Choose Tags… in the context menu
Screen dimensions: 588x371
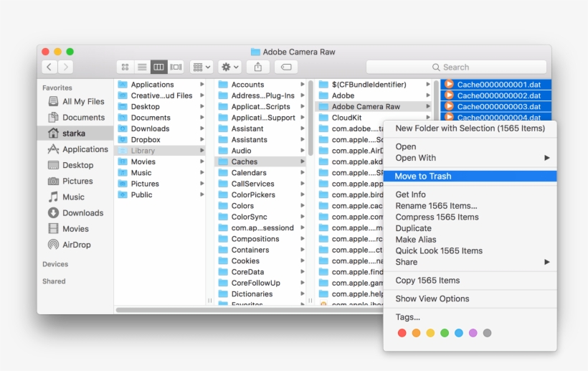pyautogui.click(x=470, y=317)
